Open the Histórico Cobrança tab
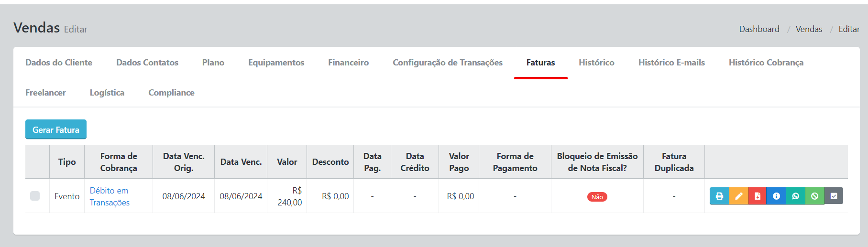The height and width of the screenshot is (247, 868). tap(766, 63)
